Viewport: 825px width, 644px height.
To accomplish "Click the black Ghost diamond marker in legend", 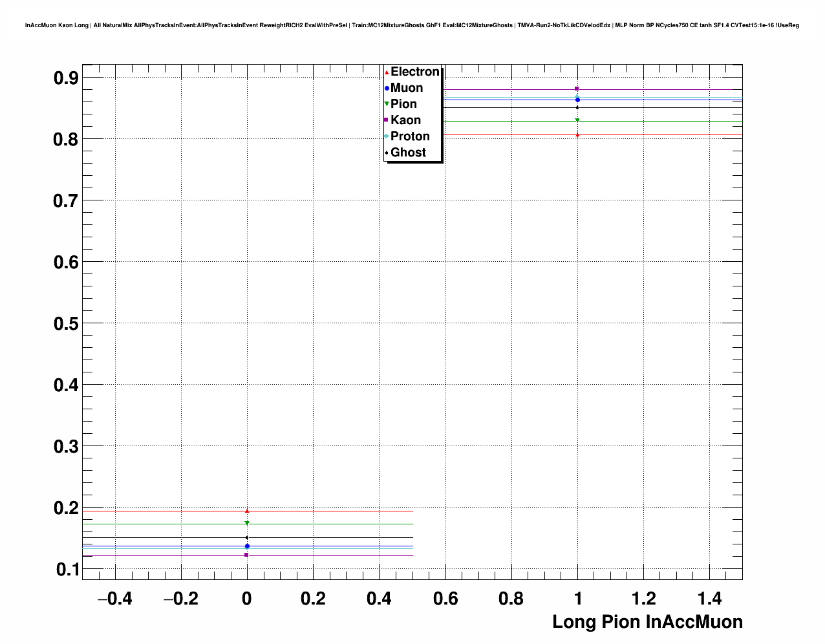I will (387, 153).
